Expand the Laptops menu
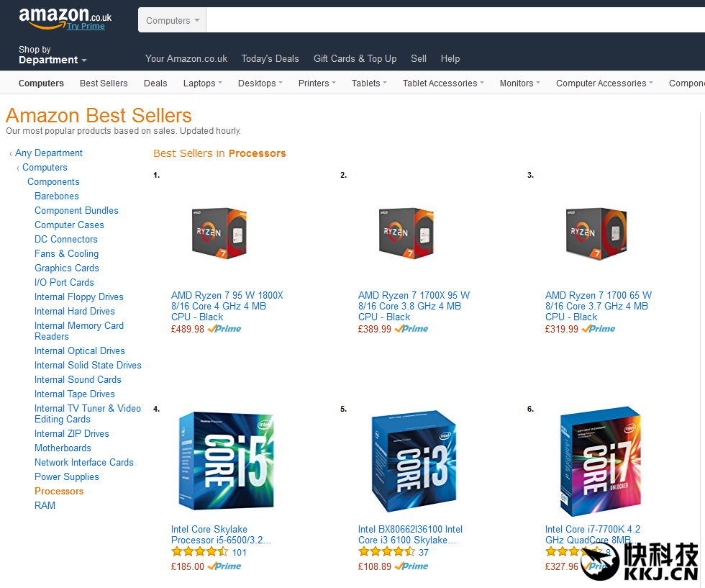This screenshot has height=588, width=705. [x=202, y=83]
